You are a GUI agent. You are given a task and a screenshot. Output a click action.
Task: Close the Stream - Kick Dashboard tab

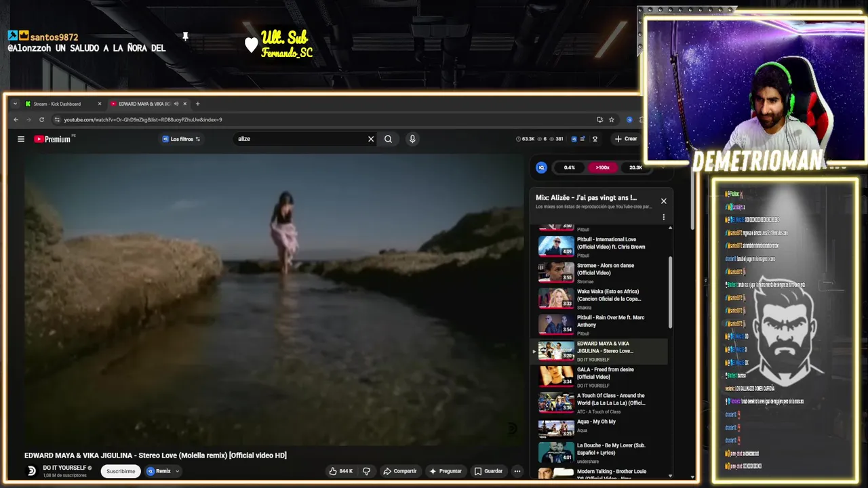point(99,104)
